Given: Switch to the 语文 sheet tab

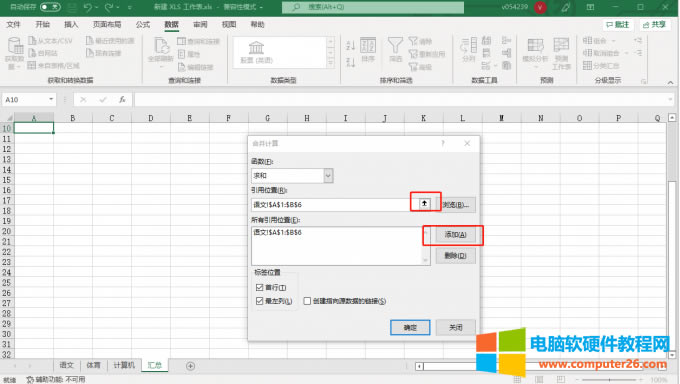Looking at the screenshot, I should [67, 365].
